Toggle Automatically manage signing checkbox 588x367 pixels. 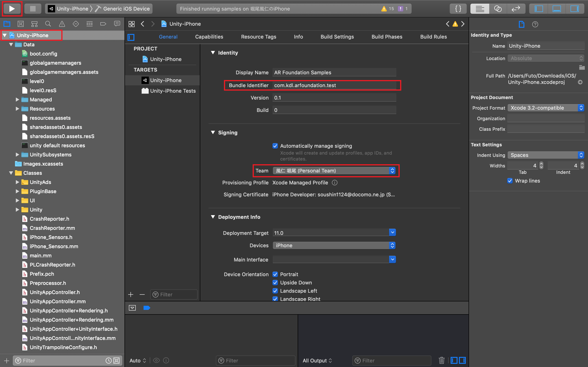coord(275,146)
